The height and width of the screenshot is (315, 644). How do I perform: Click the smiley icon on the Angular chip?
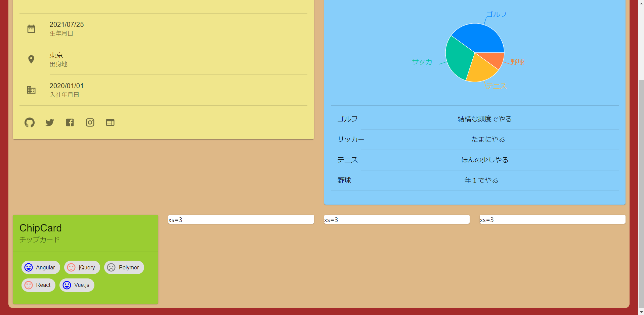coord(29,267)
